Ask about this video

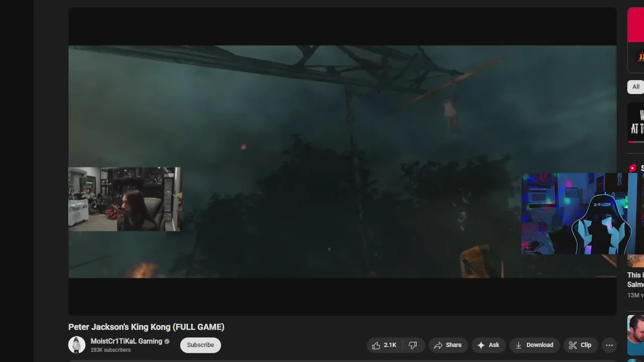(488, 345)
